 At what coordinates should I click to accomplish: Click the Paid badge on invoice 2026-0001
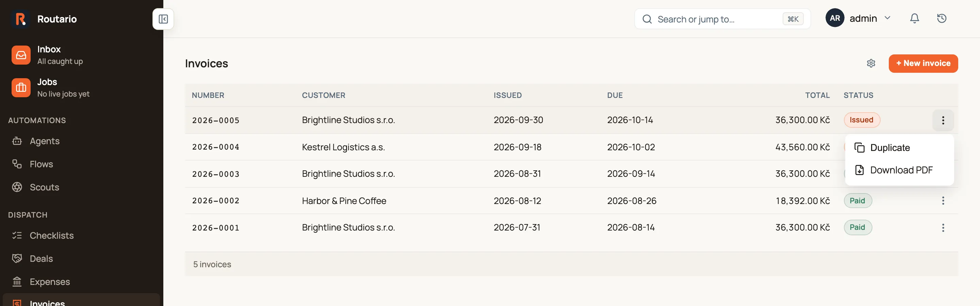click(x=857, y=227)
